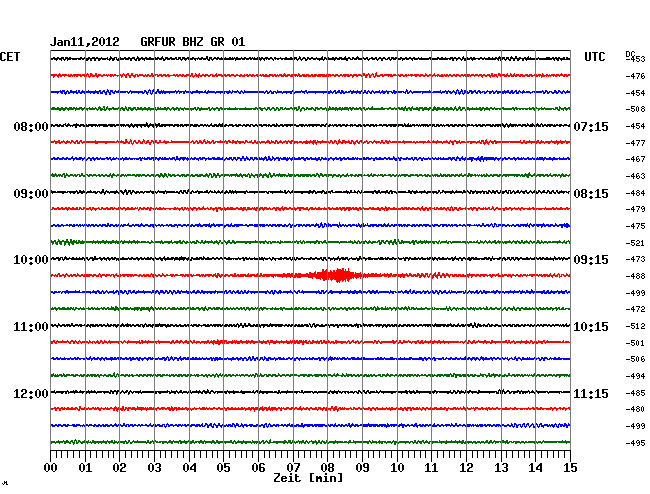Click the "03" minute tick label
Screen dimensions: 650x494
click(154, 468)
